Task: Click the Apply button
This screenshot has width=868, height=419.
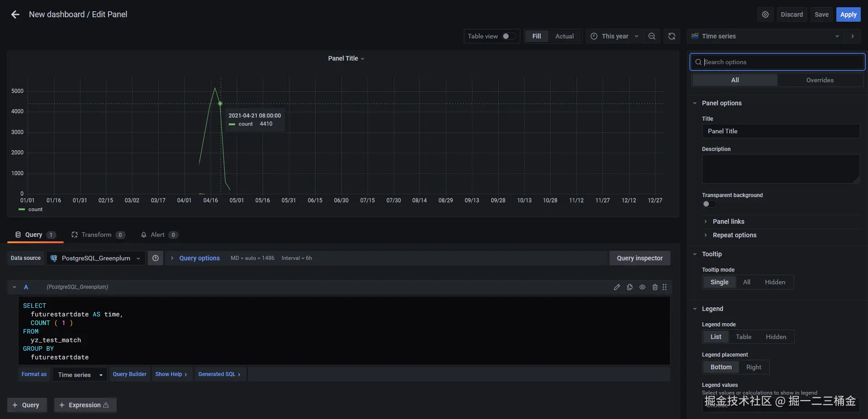Action: (x=848, y=14)
